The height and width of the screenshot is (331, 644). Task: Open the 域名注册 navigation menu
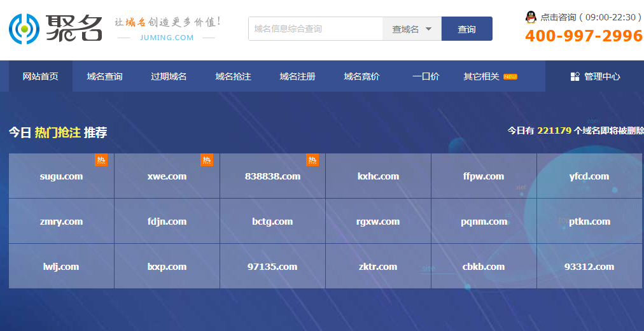tap(297, 76)
